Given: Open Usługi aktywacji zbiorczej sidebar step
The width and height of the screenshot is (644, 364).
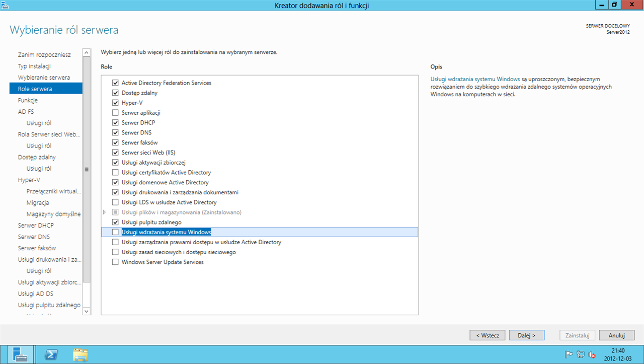Looking at the screenshot, I should point(49,282).
